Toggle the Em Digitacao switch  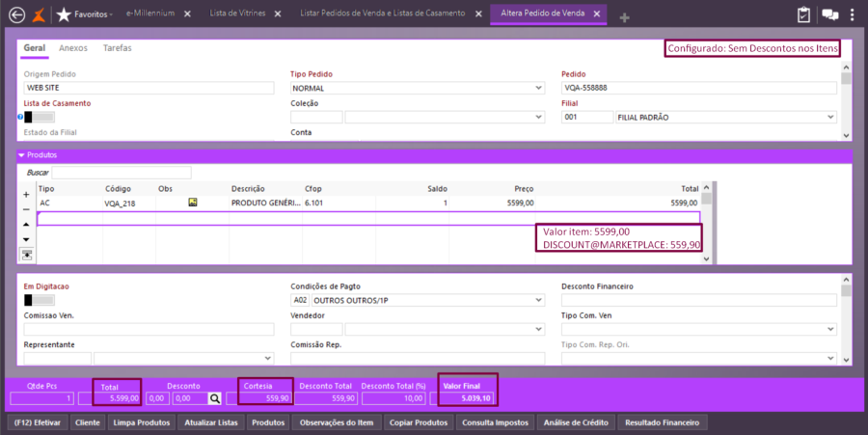pyautogui.click(x=40, y=300)
